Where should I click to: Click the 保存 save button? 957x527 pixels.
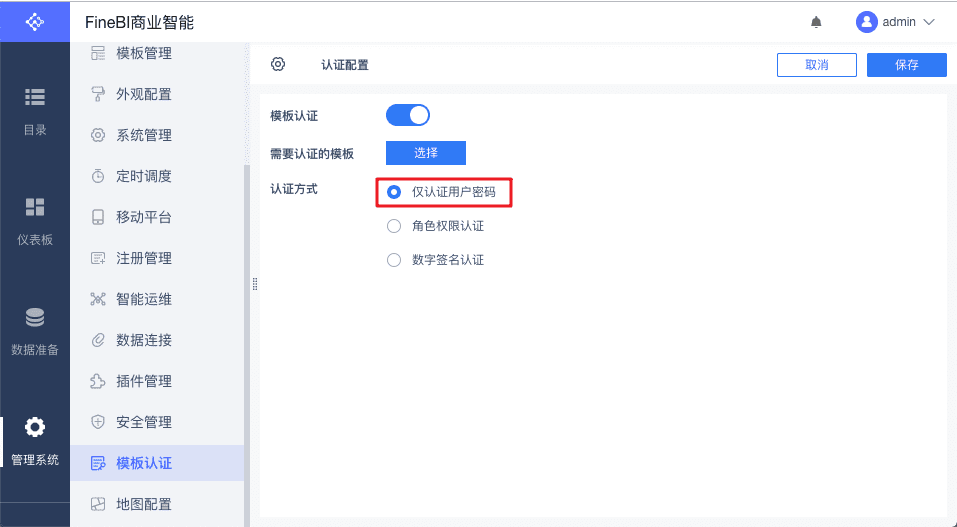click(906, 65)
